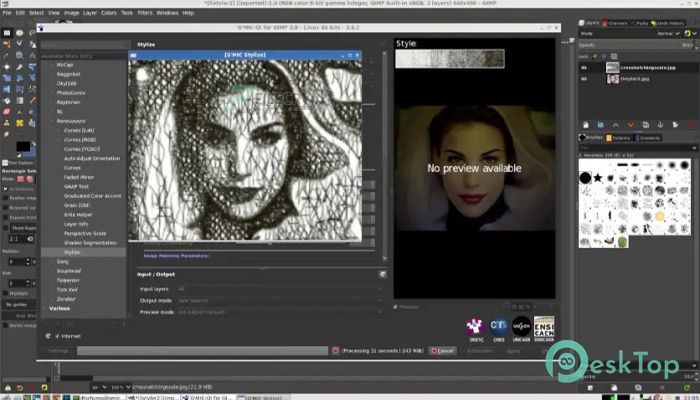Open the Fixed Aspect ratio dropdown

22,228
